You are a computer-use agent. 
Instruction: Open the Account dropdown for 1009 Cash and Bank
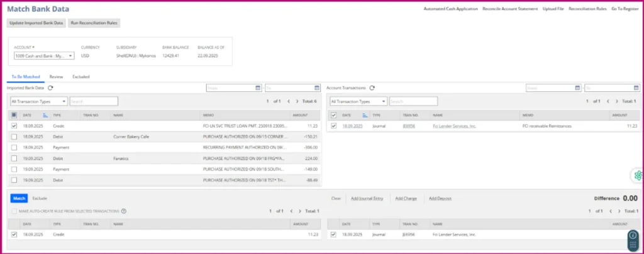[44, 55]
